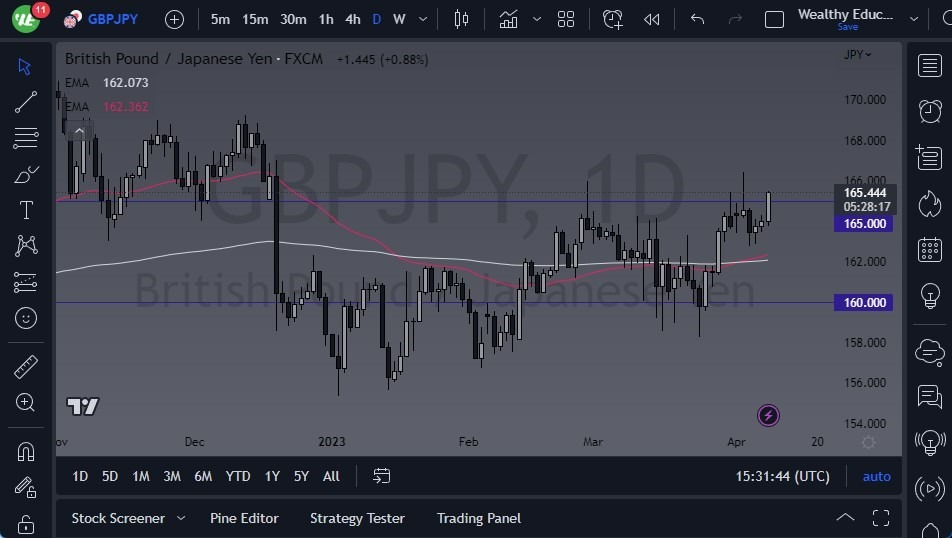Set the date range to 1D

(x=80, y=476)
